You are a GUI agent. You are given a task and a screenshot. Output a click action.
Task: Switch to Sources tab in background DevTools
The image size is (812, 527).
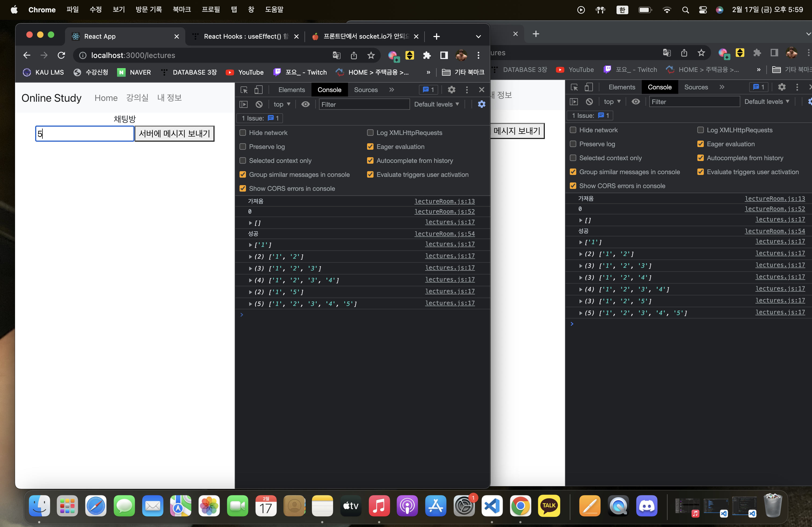pyautogui.click(x=696, y=87)
